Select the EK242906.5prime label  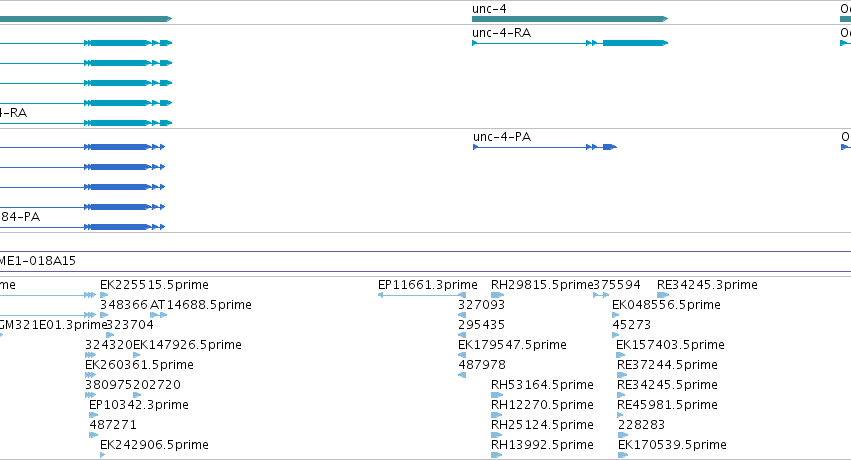click(154, 445)
